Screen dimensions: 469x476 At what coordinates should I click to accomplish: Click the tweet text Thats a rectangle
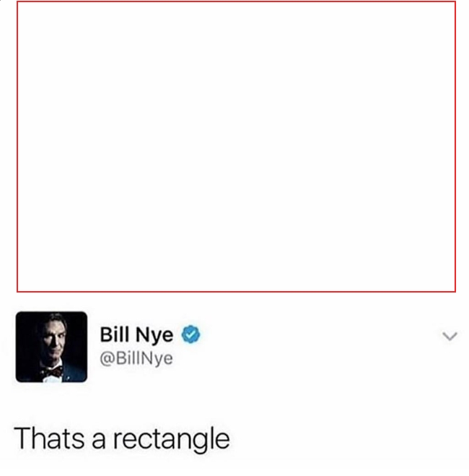pyautogui.click(x=122, y=439)
